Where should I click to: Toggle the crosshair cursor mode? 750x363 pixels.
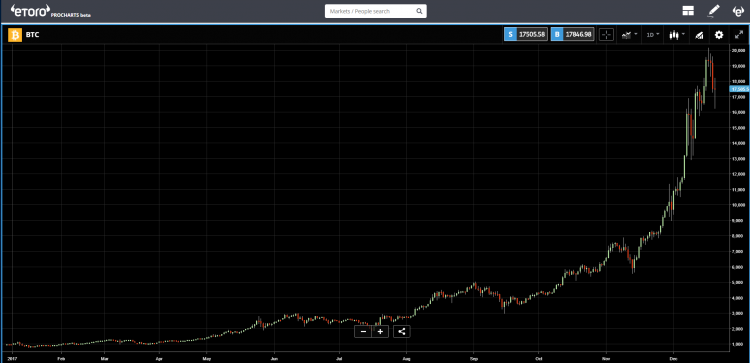606,34
